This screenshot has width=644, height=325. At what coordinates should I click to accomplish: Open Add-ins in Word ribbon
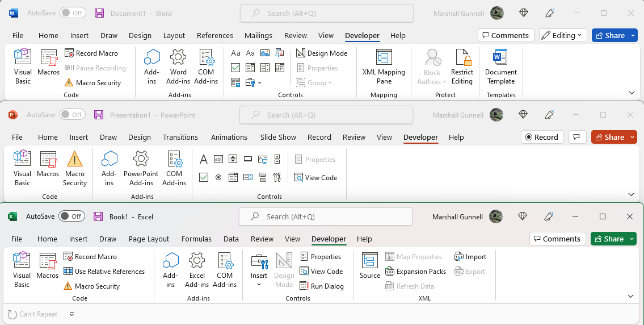tap(151, 66)
